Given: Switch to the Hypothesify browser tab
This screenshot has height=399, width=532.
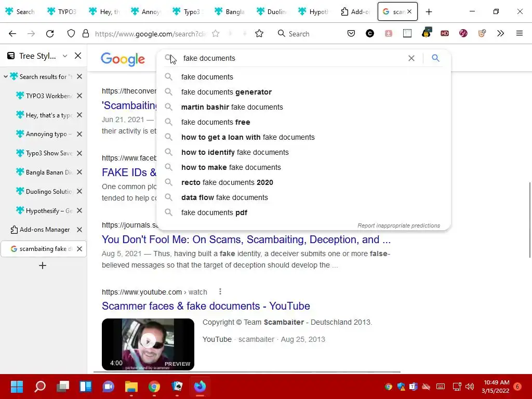Looking at the screenshot, I should 313,12.
